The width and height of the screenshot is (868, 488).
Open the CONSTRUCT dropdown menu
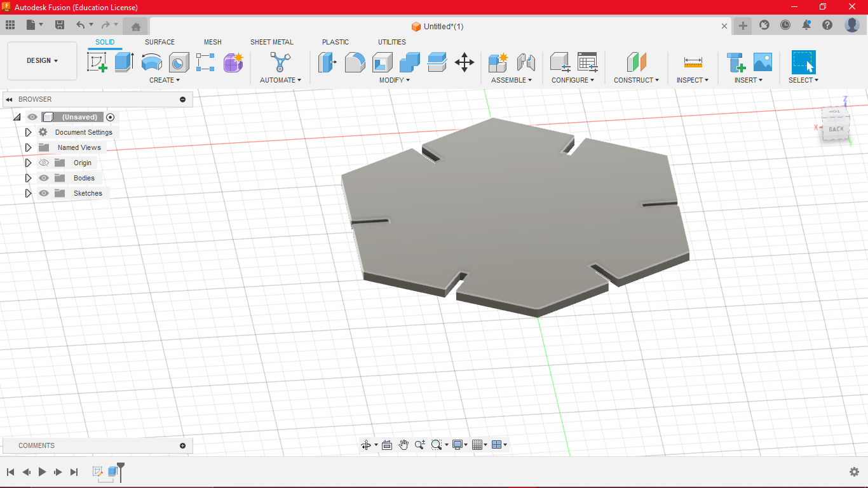click(636, 80)
